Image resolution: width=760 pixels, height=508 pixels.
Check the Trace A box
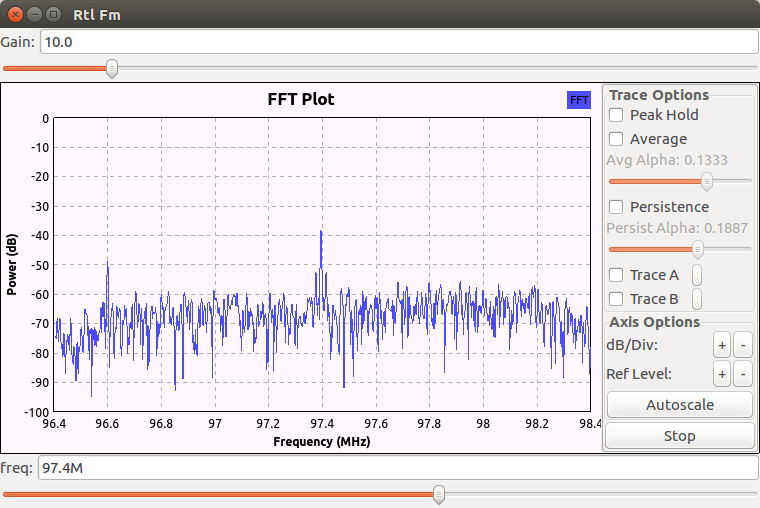[x=616, y=275]
